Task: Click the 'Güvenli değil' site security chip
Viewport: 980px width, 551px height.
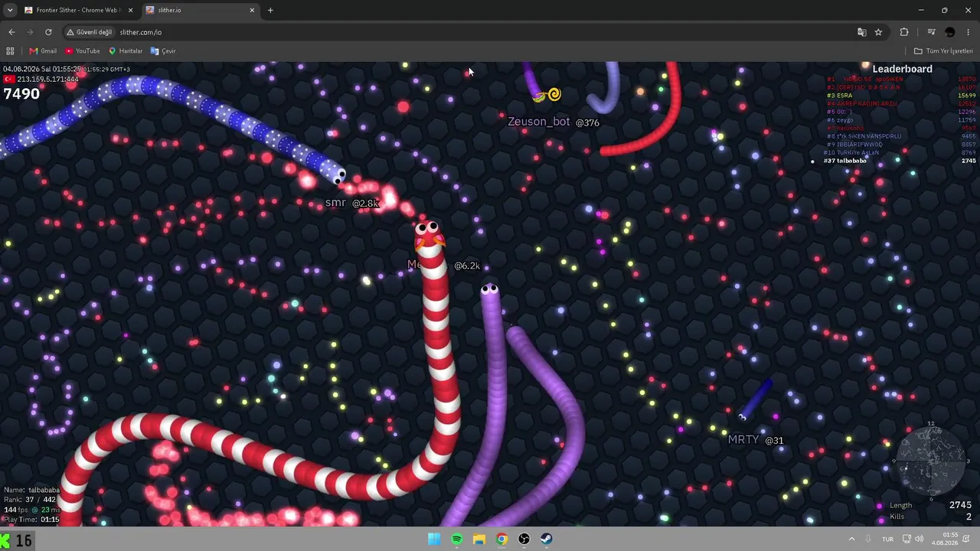Action: [x=90, y=32]
